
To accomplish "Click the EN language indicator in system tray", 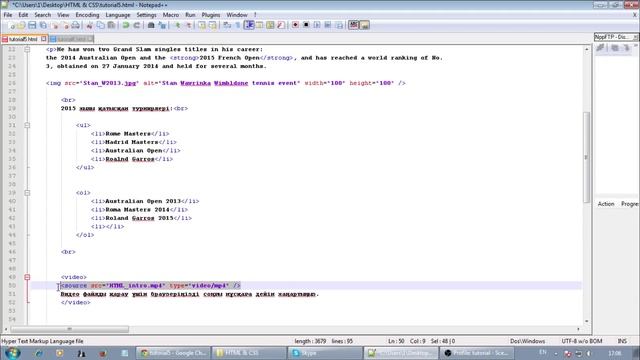I will pyautogui.click(x=542, y=352).
